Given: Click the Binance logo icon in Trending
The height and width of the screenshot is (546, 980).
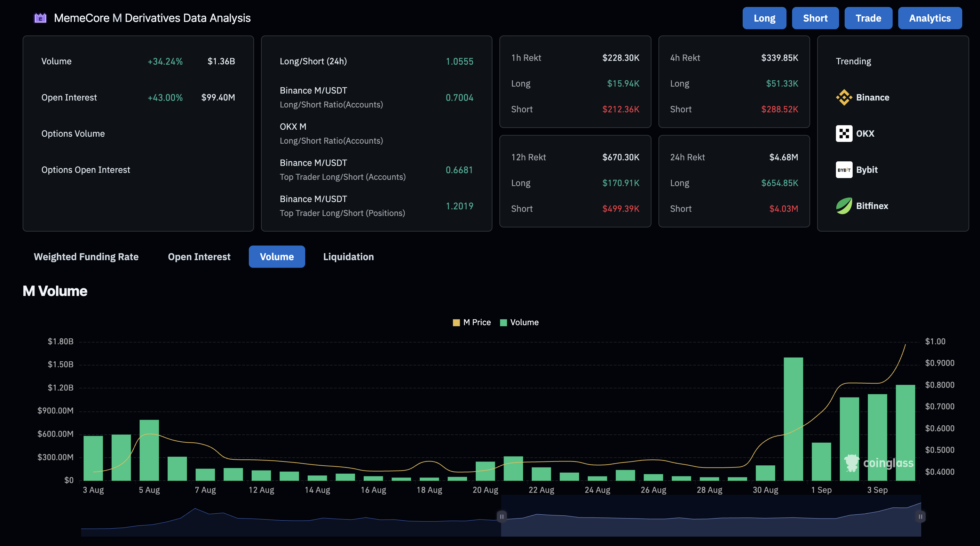Looking at the screenshot, I should click(844, 97).
